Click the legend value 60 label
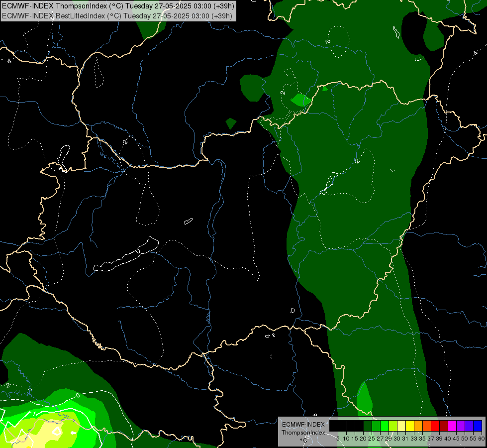This screenshot has height=448, width=487. (482, 439)
